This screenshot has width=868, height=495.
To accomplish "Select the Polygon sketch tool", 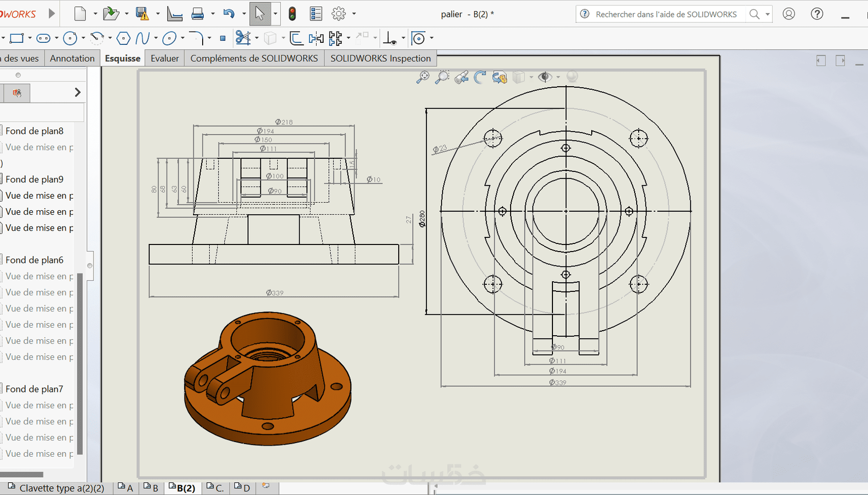I will coord(123,38).
